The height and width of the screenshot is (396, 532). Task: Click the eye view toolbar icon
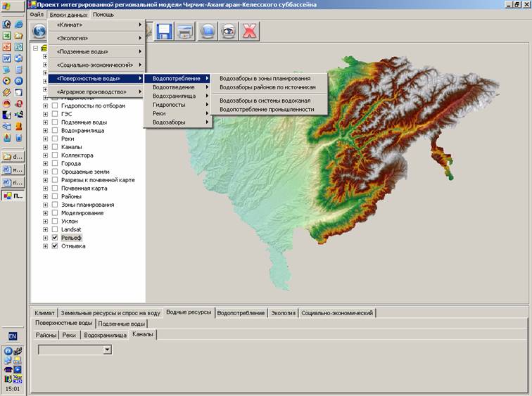pyautogui.click(x=228, y=32)
